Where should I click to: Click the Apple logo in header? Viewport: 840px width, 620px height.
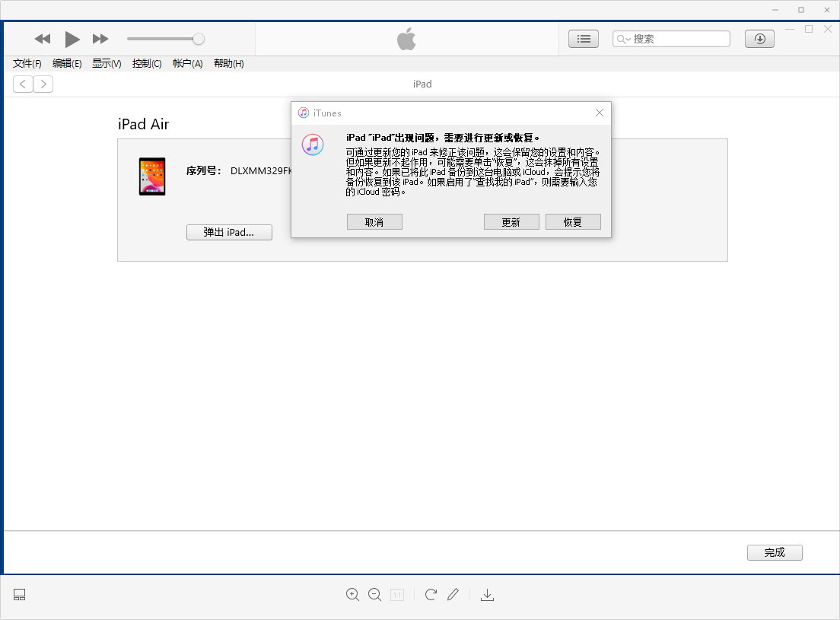click(x=406, y=39)
